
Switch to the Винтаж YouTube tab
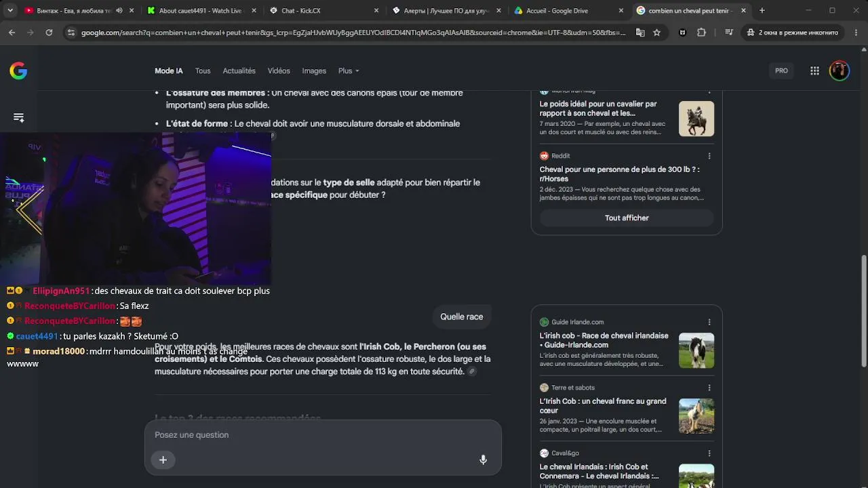point(75,11)
